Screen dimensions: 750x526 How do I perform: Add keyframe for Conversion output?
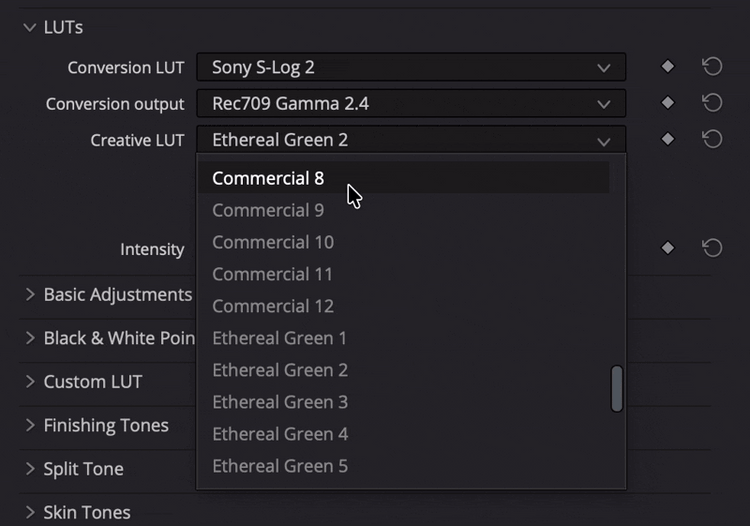pyautogui.click(x=668, y=103)
